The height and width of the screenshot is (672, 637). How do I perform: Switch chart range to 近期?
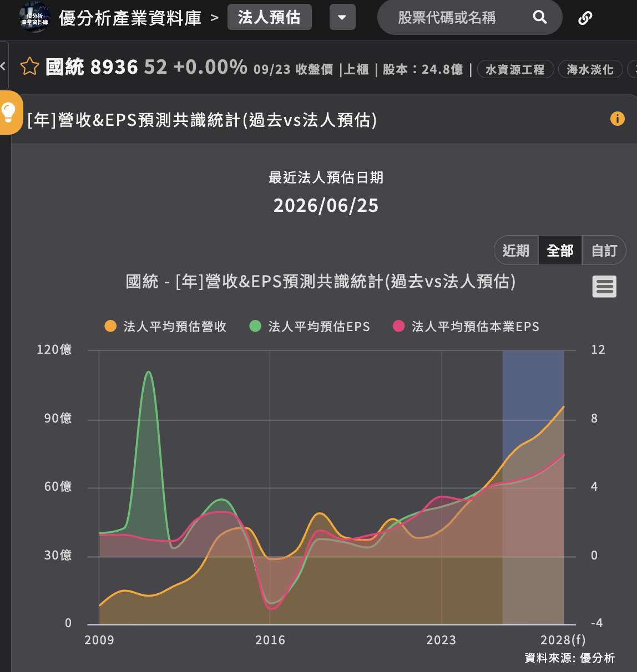click(x=516, y=251)
